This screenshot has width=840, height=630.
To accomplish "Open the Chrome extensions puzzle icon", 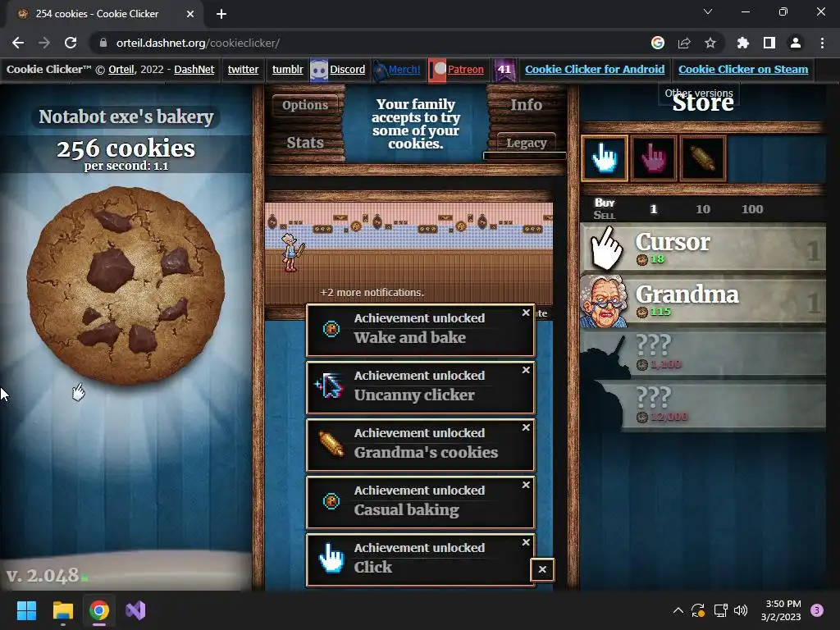I will tap(742, 43).
